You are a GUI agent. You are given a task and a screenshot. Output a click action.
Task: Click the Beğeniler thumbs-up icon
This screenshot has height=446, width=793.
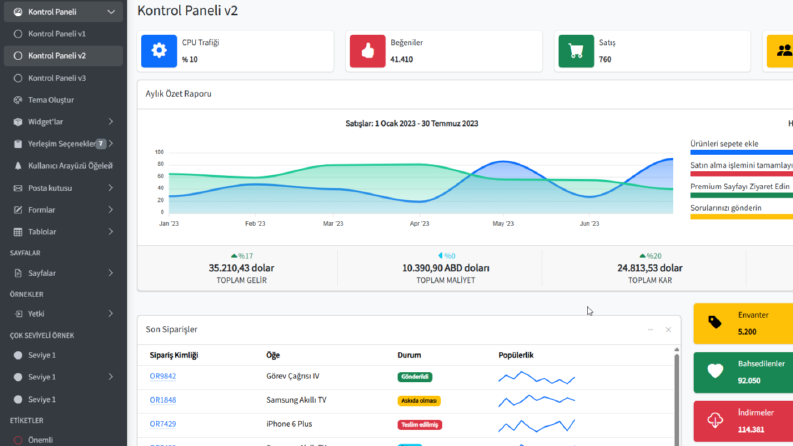click(x=368, y=51)
